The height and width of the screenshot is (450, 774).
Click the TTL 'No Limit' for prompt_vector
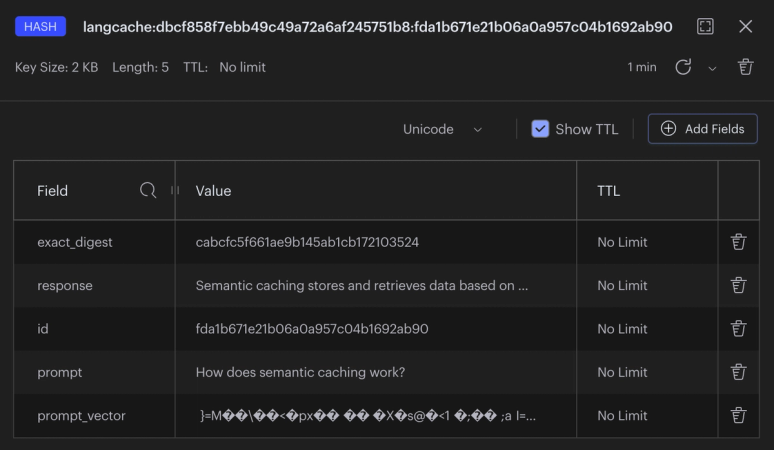(x=622, y=416)
